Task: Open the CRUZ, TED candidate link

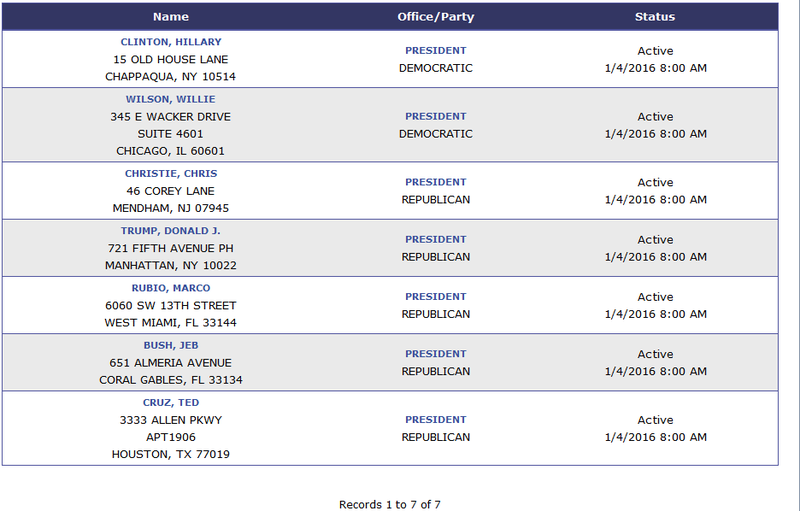Action: click(x=170, y=402)
